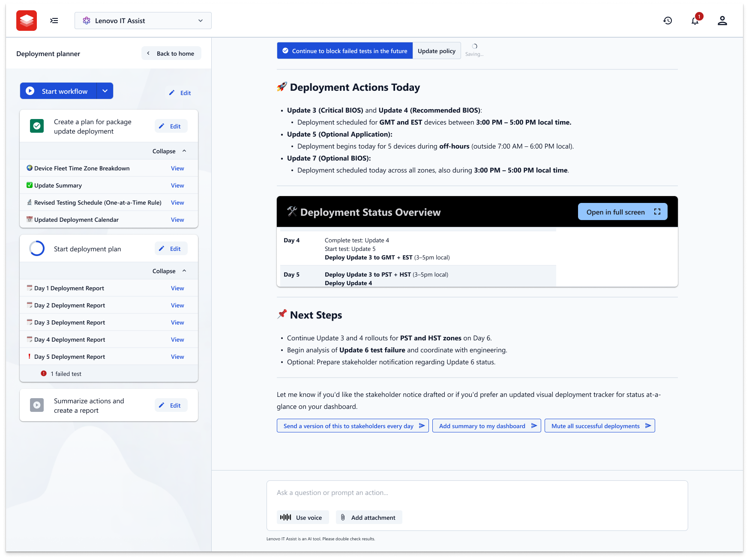The image size is (749, 560).
Task: Open the Start workflow dropdown arrow
Action: pyautogui.click(x=105, y=91)
